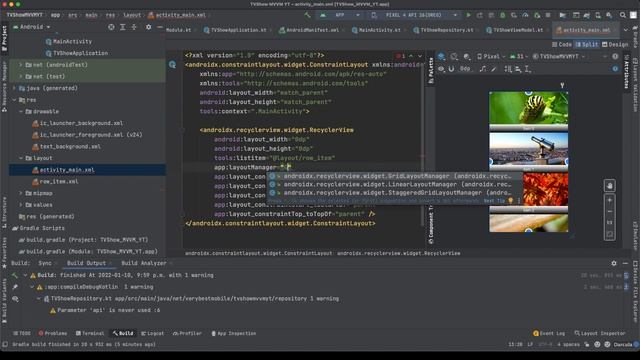Switch to Split view mode
The width and height of the screenshot is (640, 360).
coord(587,44)
